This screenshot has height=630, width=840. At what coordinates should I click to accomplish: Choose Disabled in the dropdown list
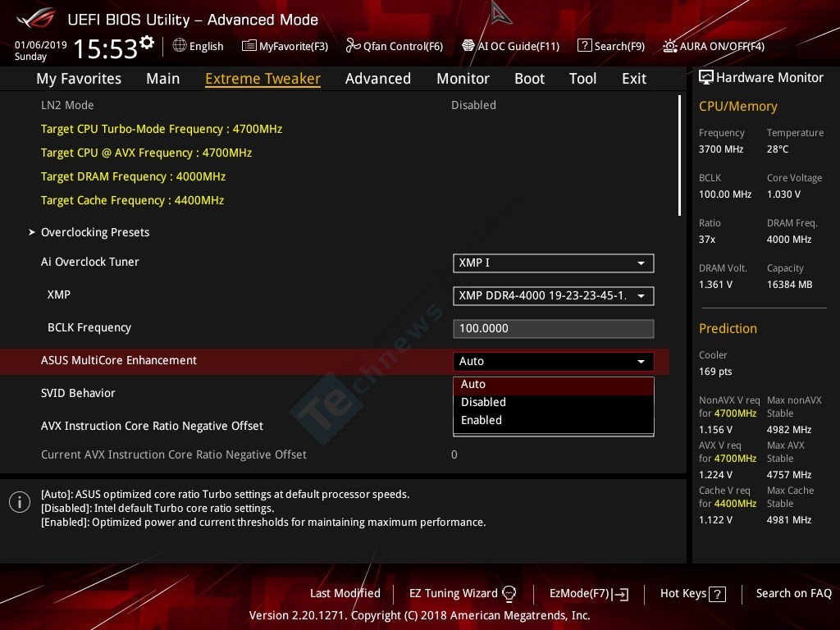click(553, 402)
